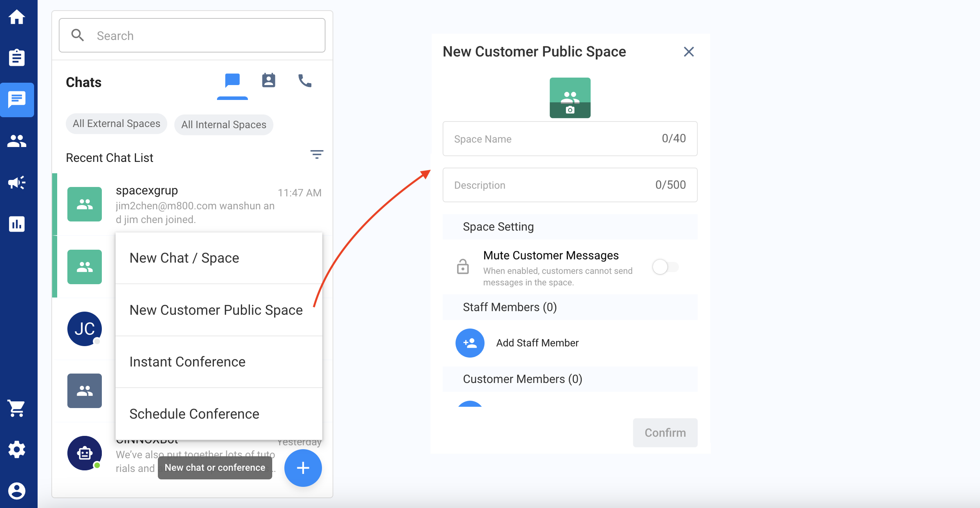Screen dimensions: 980x508
Task: Enable the space photo upload toggle
Action: tap(570, 108)
